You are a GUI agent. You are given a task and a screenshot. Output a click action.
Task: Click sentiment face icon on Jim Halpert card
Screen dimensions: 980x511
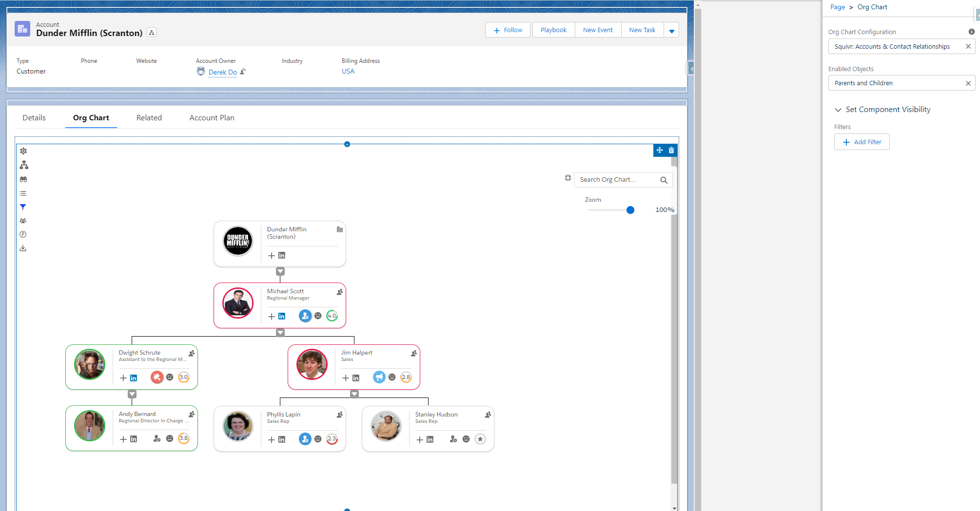pos(392,377)
